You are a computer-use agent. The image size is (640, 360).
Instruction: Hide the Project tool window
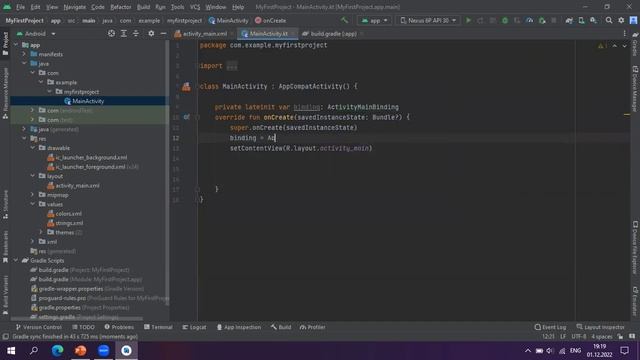tap(163, 33)
